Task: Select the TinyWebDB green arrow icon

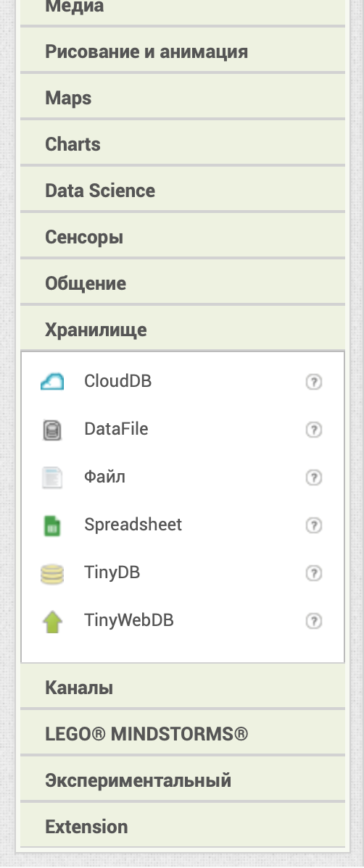Action: coord(52,621)
